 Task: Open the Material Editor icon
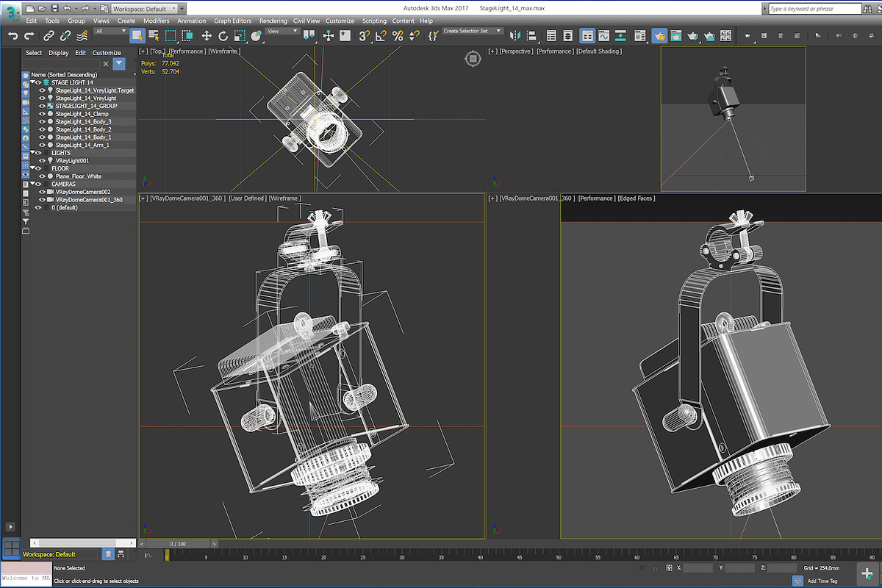coord(639,35)
